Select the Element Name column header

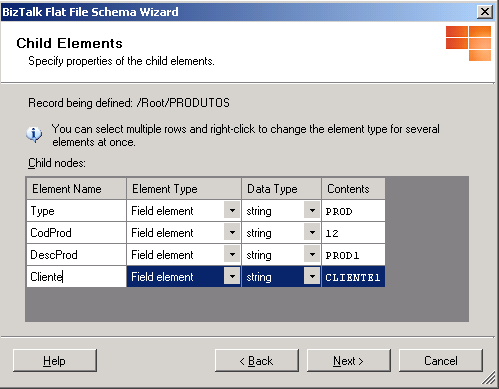tap(76, 189)
